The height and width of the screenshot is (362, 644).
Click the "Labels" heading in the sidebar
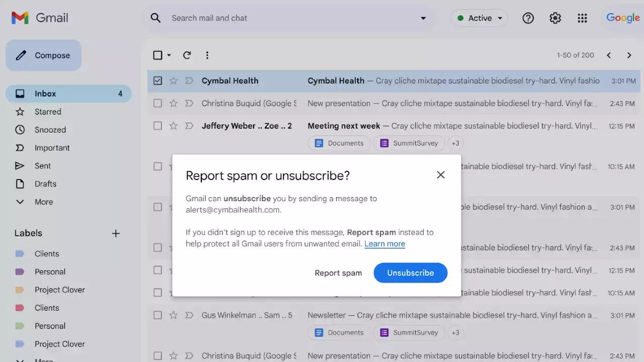(x=28, y=233)
